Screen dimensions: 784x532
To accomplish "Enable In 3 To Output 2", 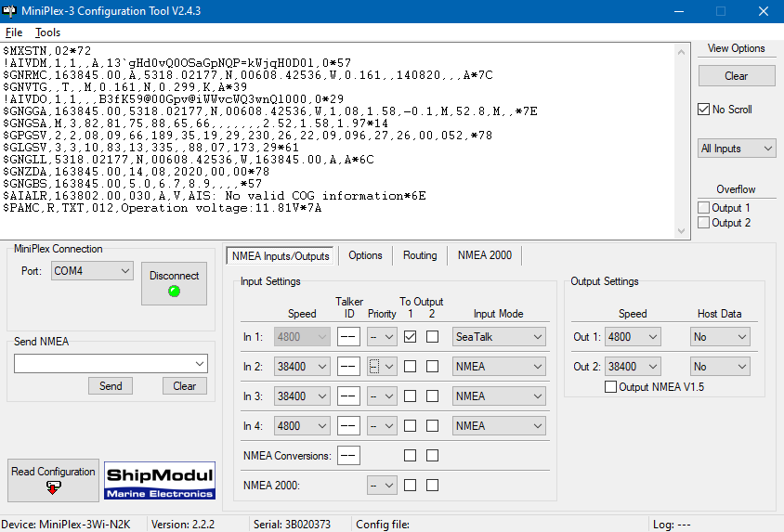I will [x=433, y=396].
